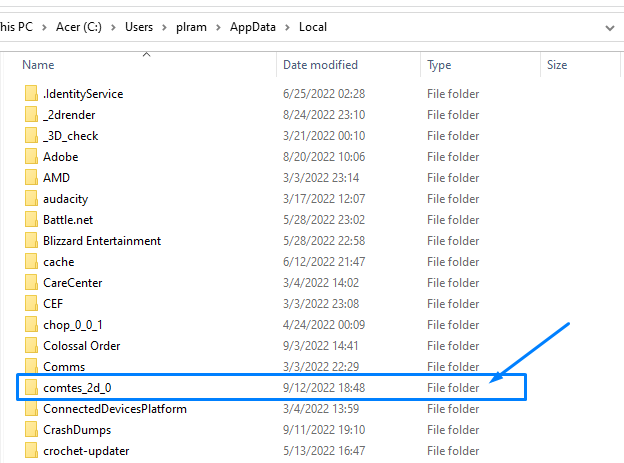
Task: Expand the chevron after AppData in address bar
Action: pos(290,27)
